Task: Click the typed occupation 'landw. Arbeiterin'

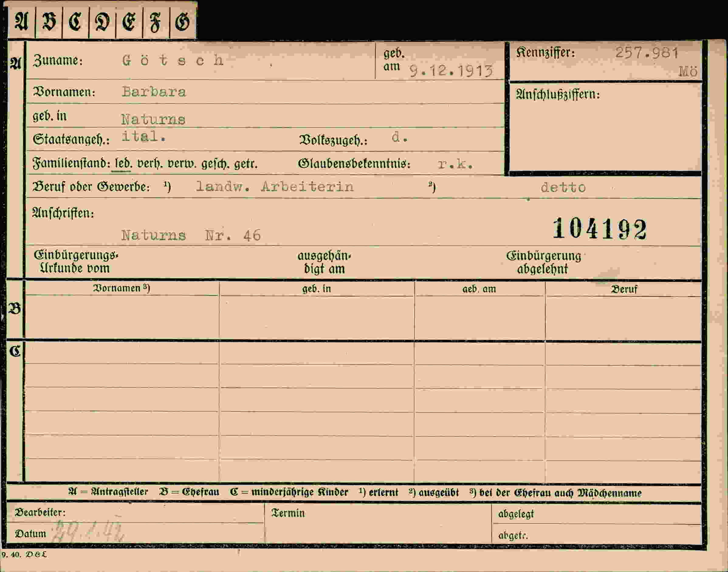Action: pos(274,186)
